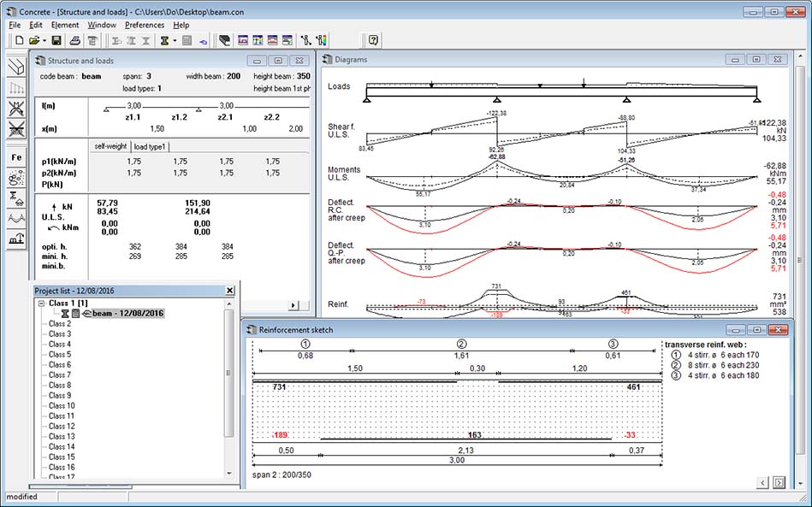Select Class 5 in the project list
The image size is (812, 507).
tap(60, 354)
